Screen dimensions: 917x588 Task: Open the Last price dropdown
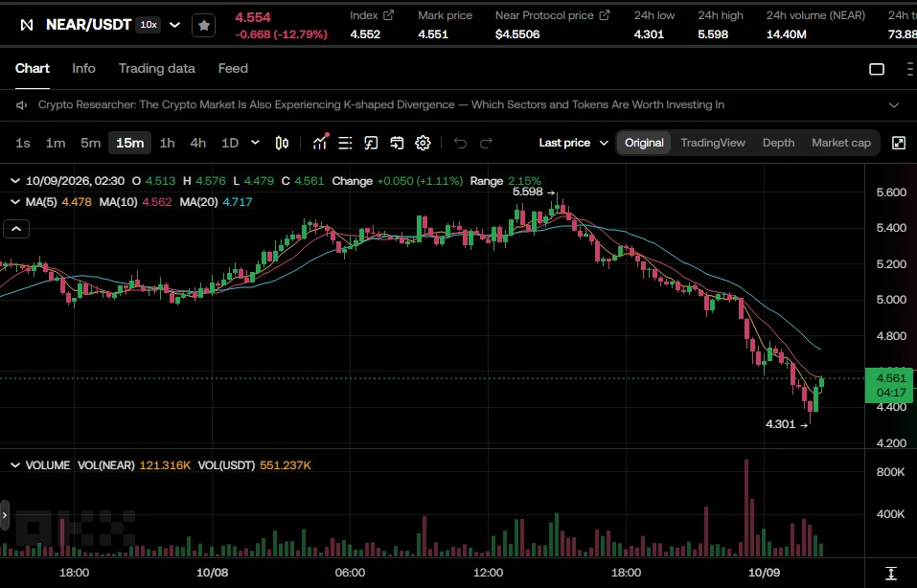[574, 143]
